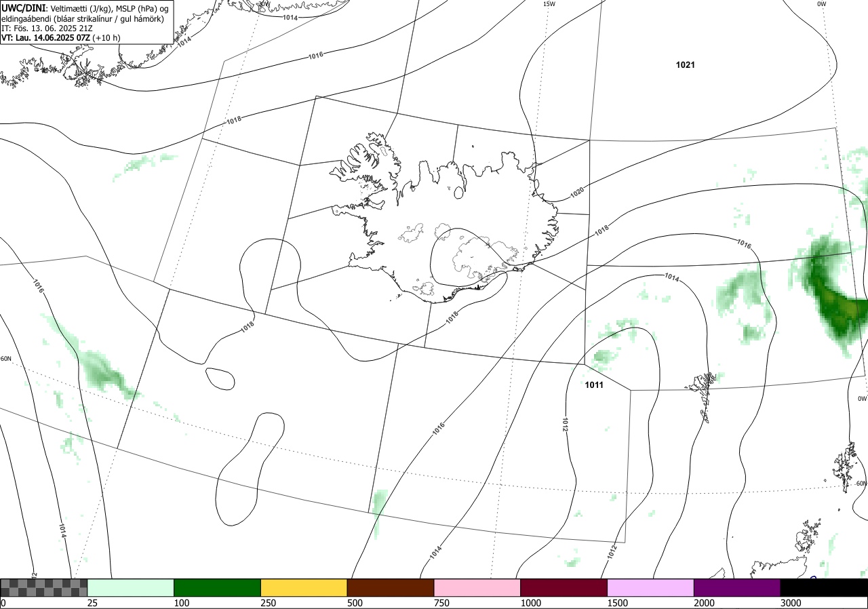868x609 pixels.
Task: Click the legend value "25"
Action: click(92, 603)
